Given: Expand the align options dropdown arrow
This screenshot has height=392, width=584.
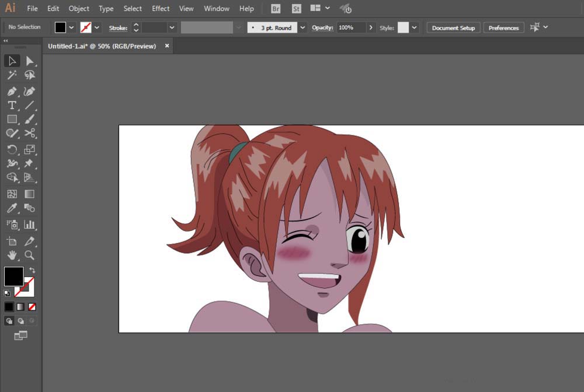Looking at the screenshot, I should click(x=545, y=27).
